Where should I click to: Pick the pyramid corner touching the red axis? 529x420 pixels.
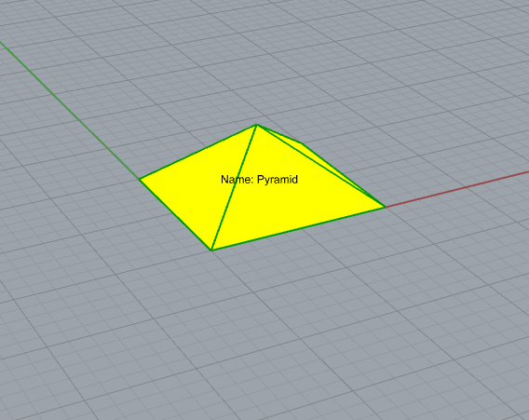tap(385, 207)
